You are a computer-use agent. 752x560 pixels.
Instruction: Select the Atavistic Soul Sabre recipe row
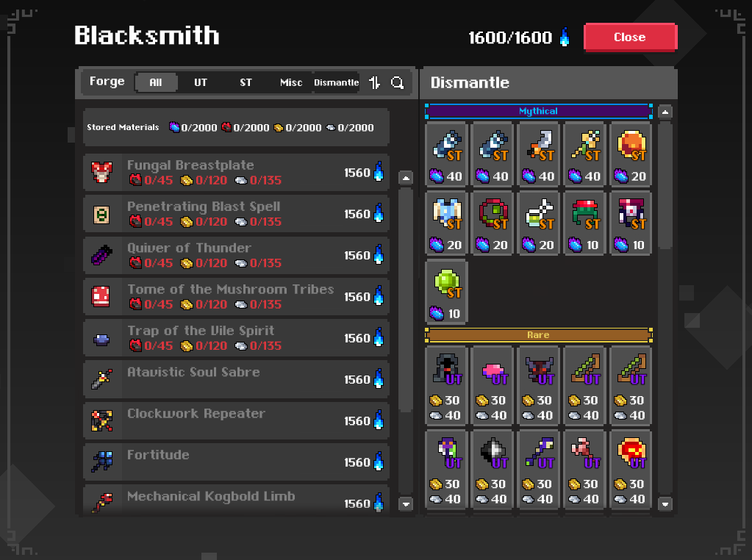click(236, 380)
